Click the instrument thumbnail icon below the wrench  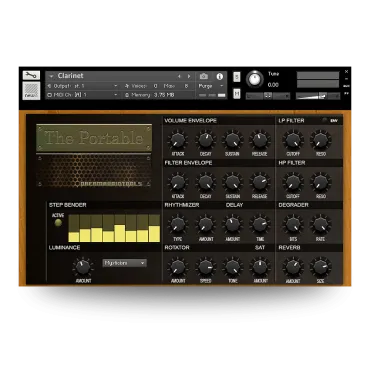click(31, 91)
